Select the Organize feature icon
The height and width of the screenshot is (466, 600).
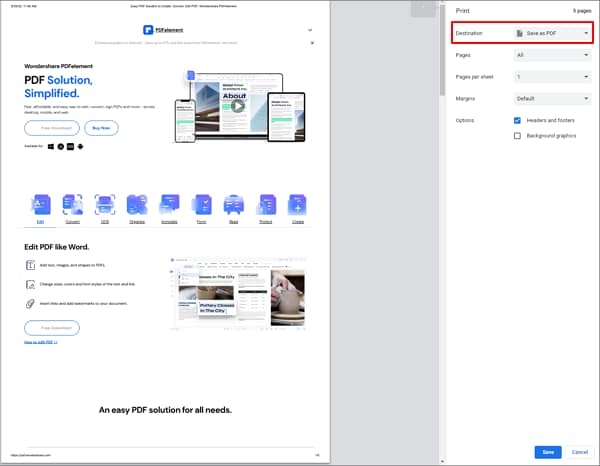click(x=137, y=205)
